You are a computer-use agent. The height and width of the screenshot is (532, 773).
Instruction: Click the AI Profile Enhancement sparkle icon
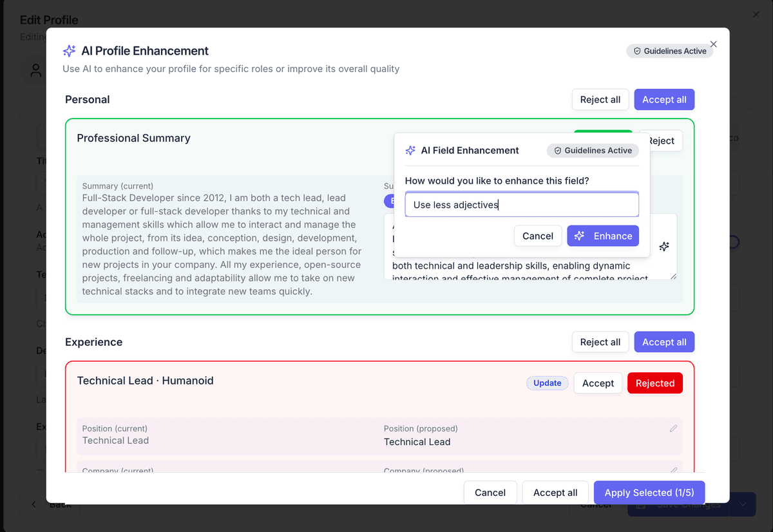click(69, 51)
